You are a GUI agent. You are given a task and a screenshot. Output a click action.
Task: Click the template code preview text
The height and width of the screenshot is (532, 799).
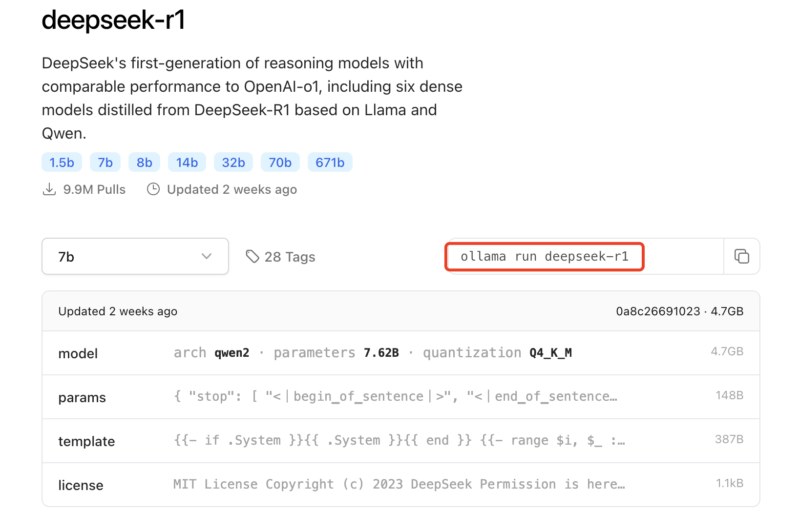pyautogui.click(x=399, y=440)
